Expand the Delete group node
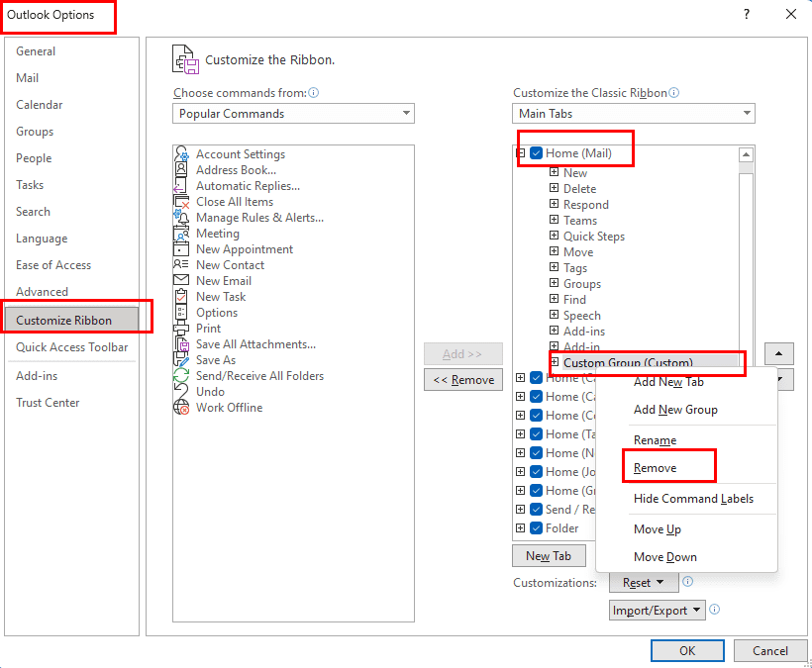This screenshot has height=668, width=812. click(x=555, y=188)
